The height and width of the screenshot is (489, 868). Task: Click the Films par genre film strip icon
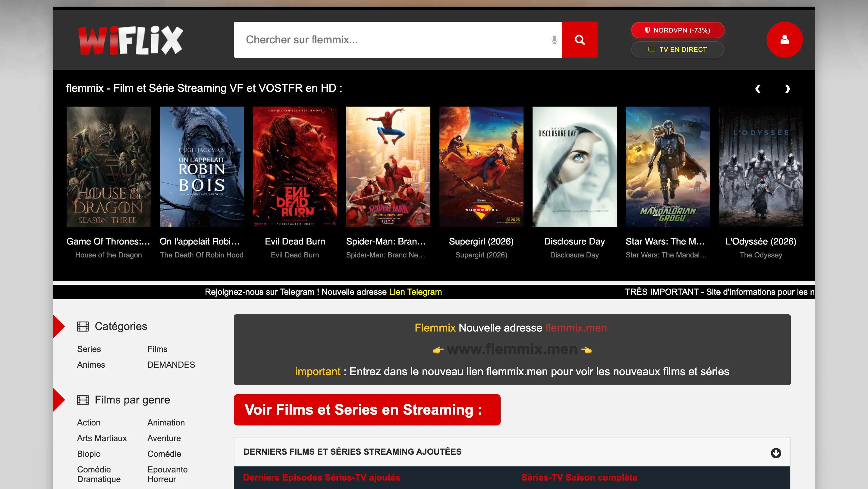point(83,400)
